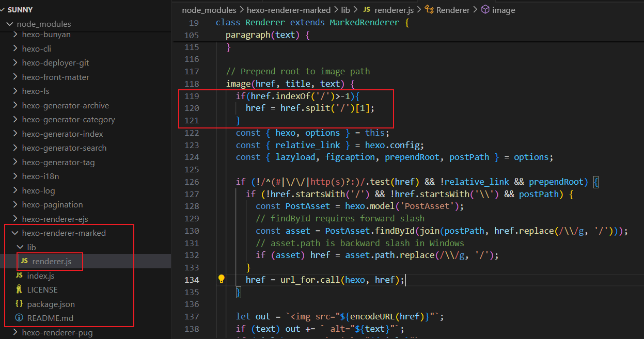Expand the hexo-renderer-ejs folder
644x339 pixels.
pyautogui.click(x=15, y=219)
